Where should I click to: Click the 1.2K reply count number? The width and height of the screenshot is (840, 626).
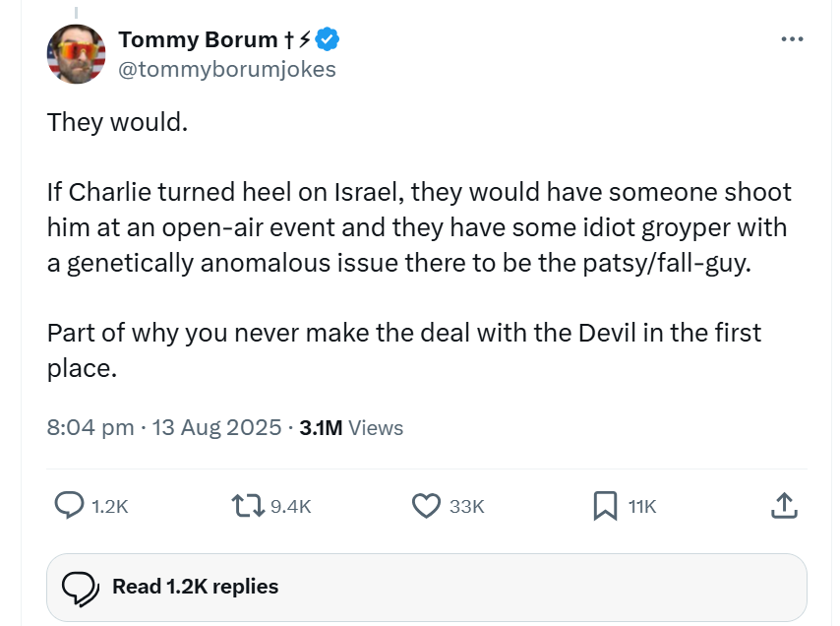tap(110, 507)
